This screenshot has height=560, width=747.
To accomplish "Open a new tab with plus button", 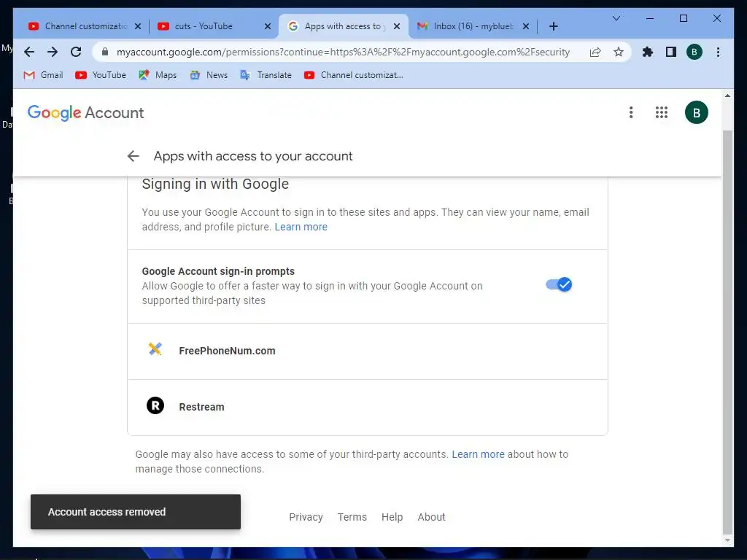I will (x=553, y=26).
